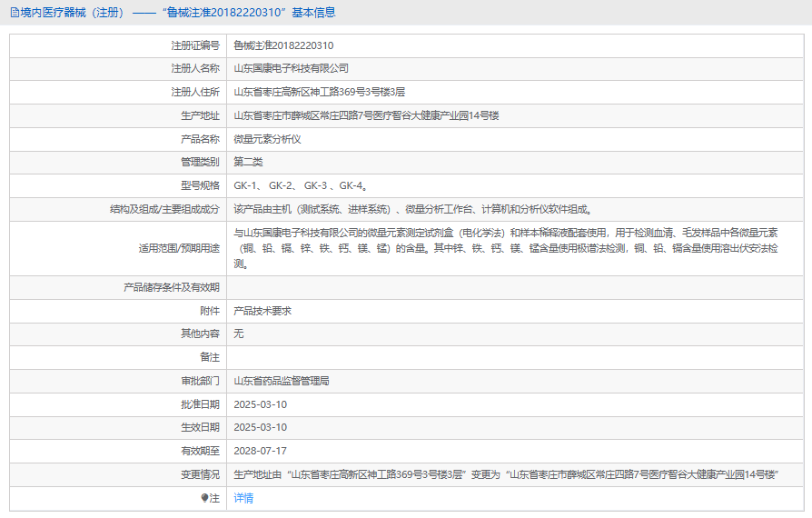Select the 批准日期 value 2025-03-10
The height and width of the screenshot is (518, 812).
tap(260, 404)
